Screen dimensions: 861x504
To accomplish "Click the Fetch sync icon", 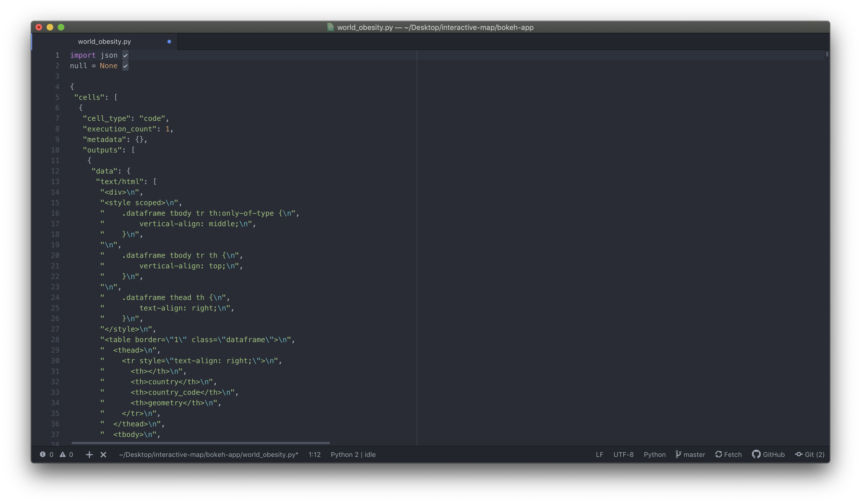I will [x=720, y=454].
